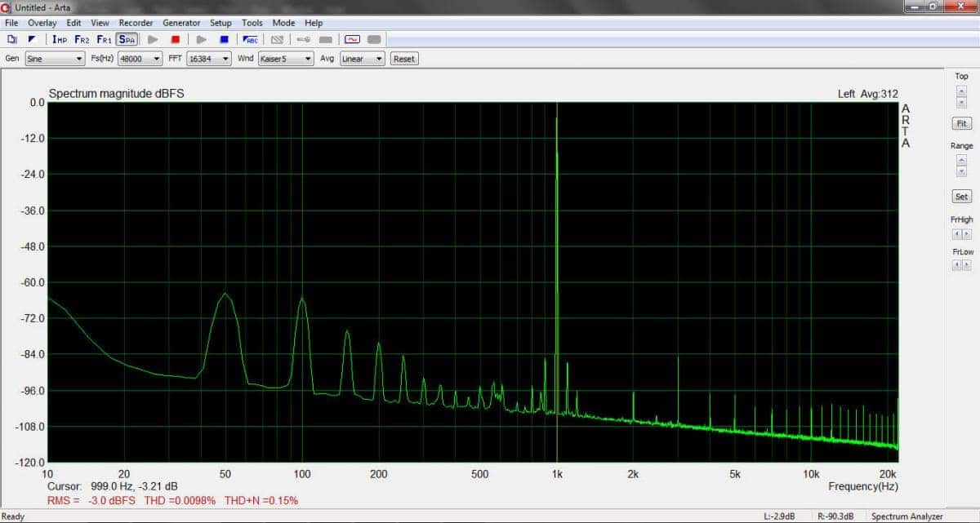Viewport: 980px width, 523px height.
Task: Click FrLow right arrow
Action: click(x=967, y=266)
